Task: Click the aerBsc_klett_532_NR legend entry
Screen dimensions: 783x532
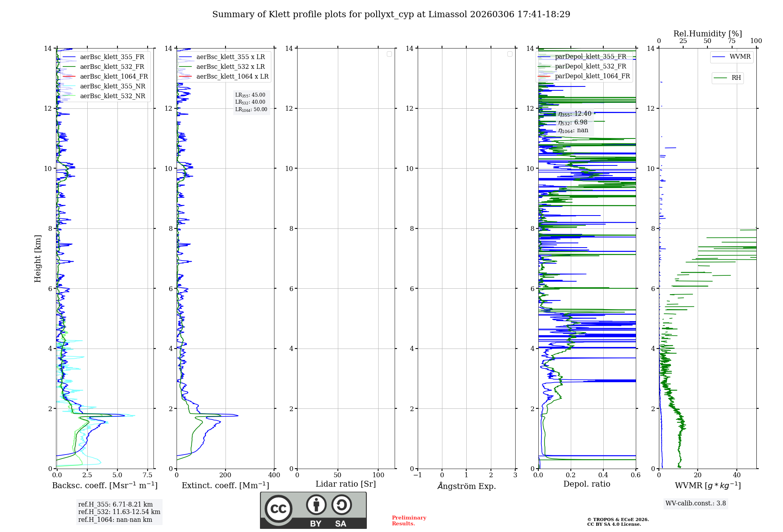Action: click(112, 96)
